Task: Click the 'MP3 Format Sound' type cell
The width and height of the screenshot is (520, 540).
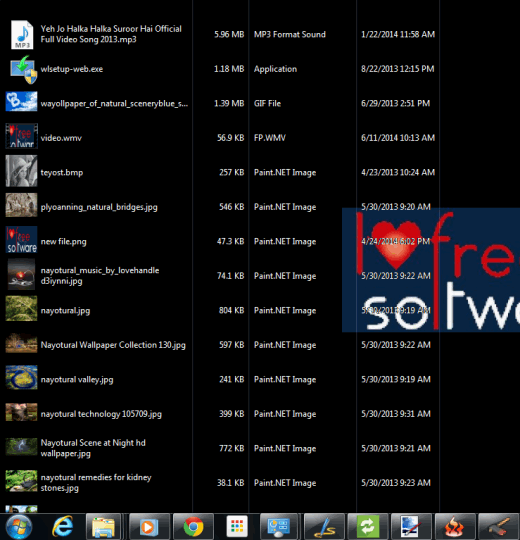Action: [290, 34]
